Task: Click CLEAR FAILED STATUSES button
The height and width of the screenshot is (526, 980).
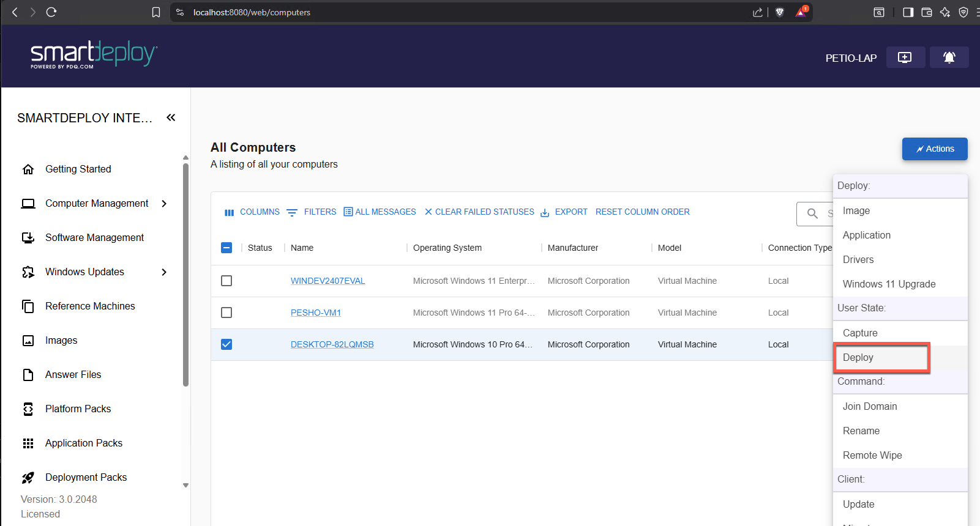Action: pos(479,212)
